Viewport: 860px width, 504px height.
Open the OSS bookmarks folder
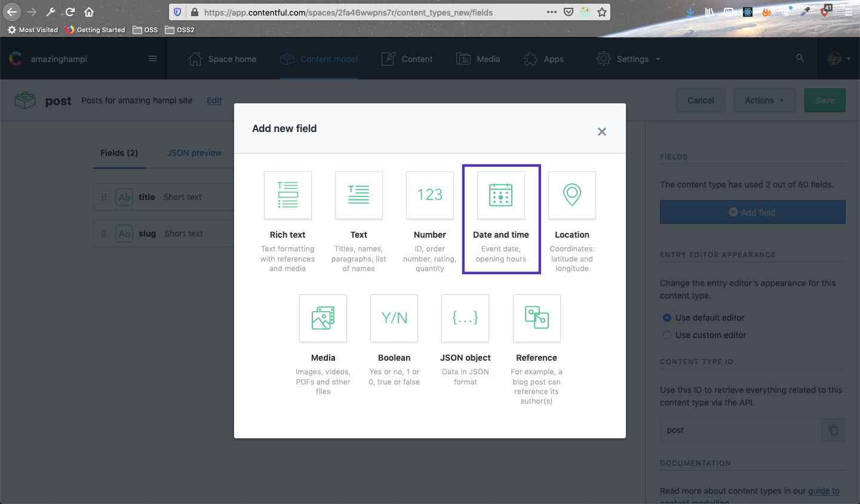point(146,30)
